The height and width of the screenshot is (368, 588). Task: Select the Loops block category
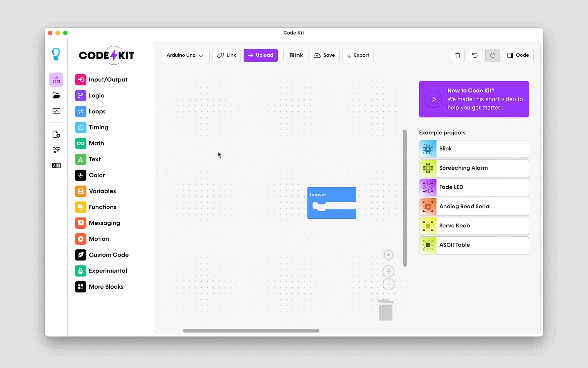pos(97,111)
